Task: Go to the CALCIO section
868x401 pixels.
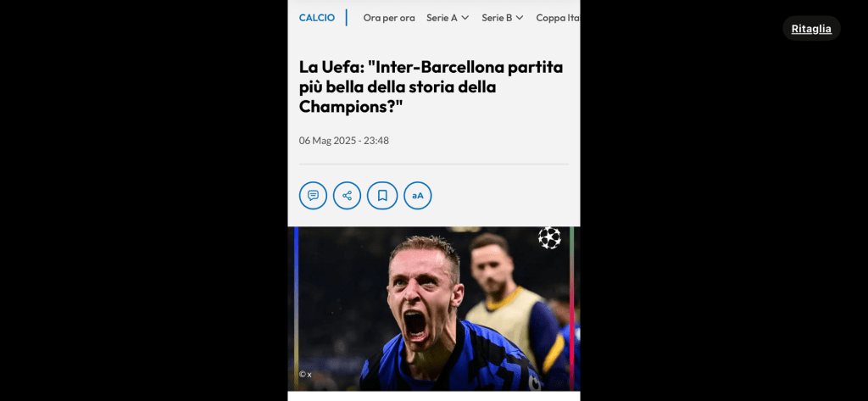Action: 317,18
